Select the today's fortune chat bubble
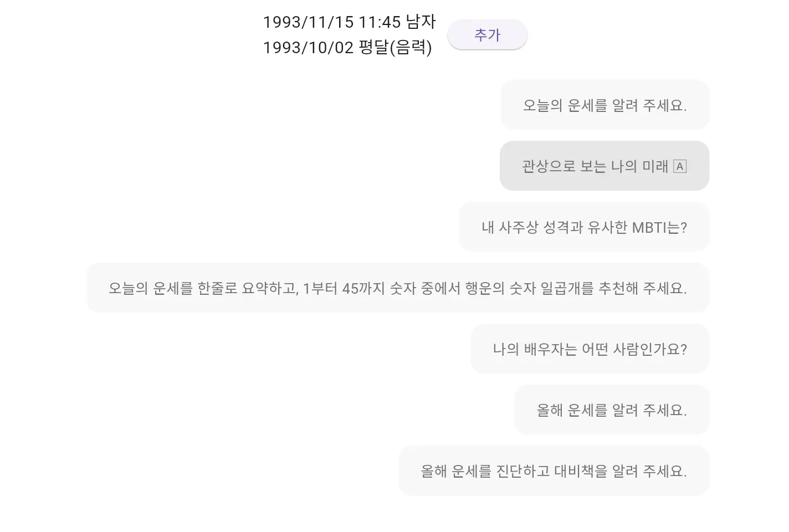Viewport: 789px width, 532px height. point(604,105)
